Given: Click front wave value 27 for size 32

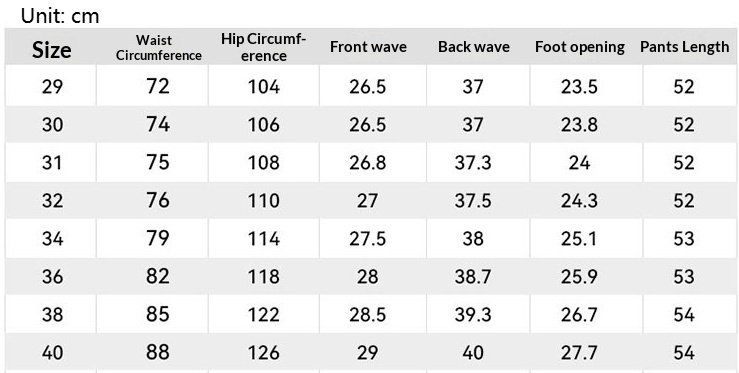Looking at the screenshot, I should point(368,201).
